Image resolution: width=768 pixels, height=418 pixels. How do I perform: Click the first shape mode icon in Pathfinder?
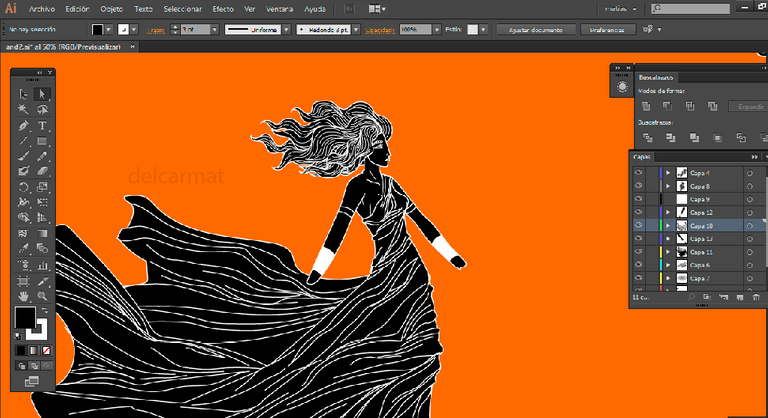coord(647,106)
